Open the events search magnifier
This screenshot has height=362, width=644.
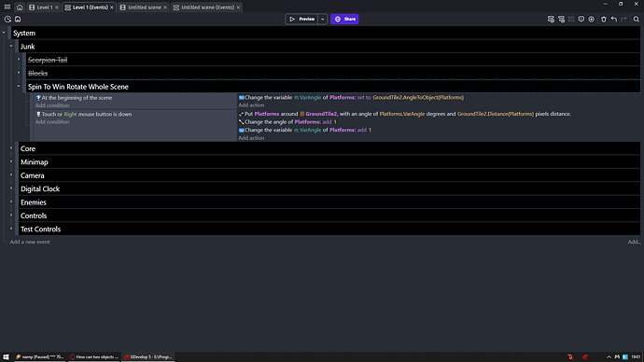pyautogui.click(x=637, y=19)
